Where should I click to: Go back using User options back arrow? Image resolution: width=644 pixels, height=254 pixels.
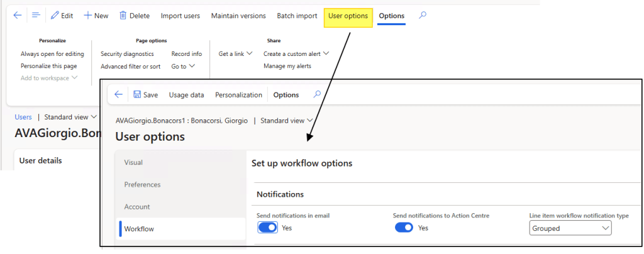(118, 95)
